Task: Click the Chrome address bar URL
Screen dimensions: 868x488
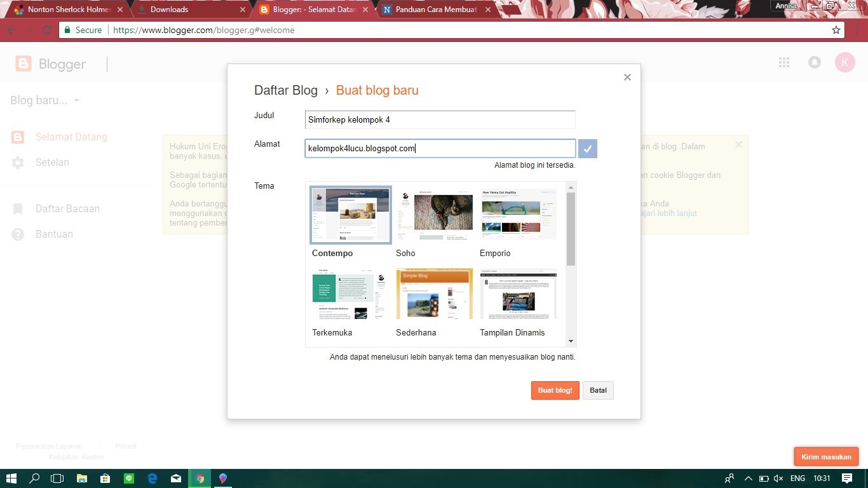Action: click(204, 30)
